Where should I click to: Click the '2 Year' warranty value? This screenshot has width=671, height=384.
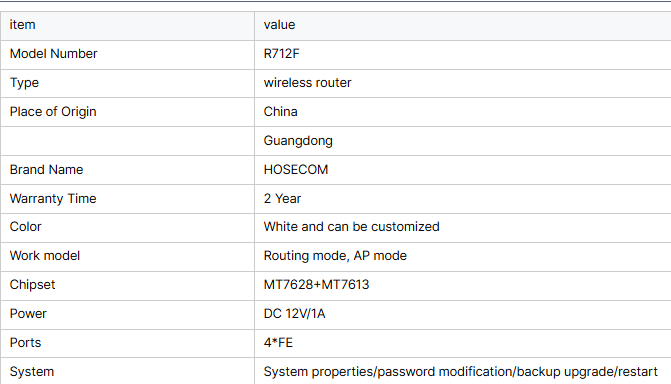(x=282, y=199)
